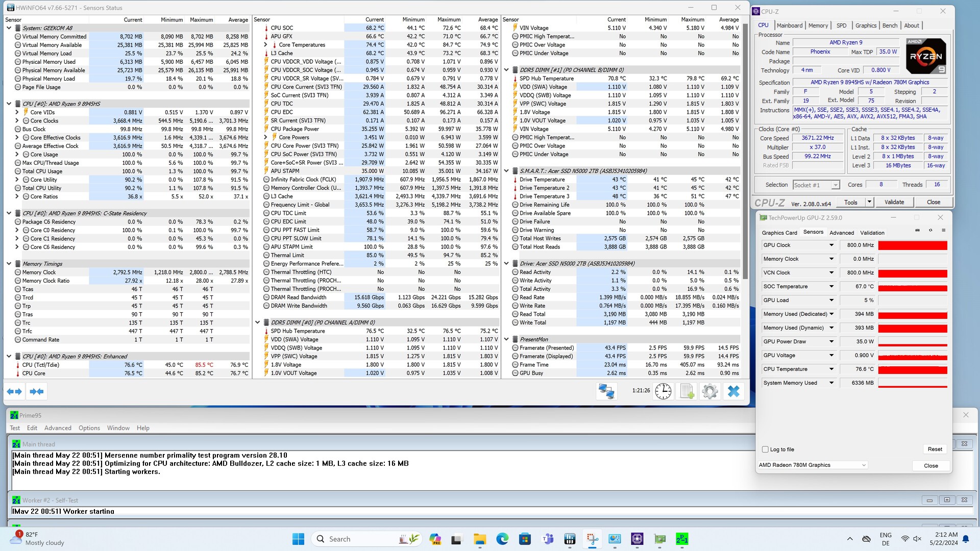Open the CPU-Z Socket #1 selection dropdown
This screenshot has height=551, width=980.
[x=835, y=185]
